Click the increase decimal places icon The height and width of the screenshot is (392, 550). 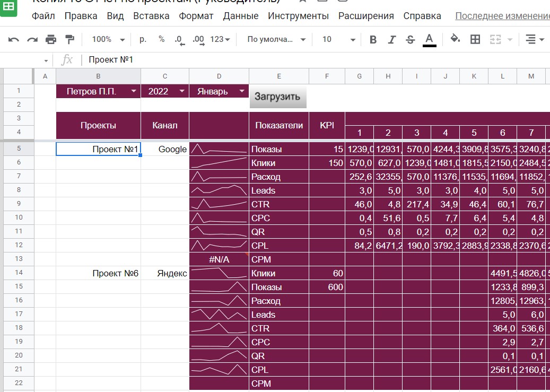pos(198,40)
